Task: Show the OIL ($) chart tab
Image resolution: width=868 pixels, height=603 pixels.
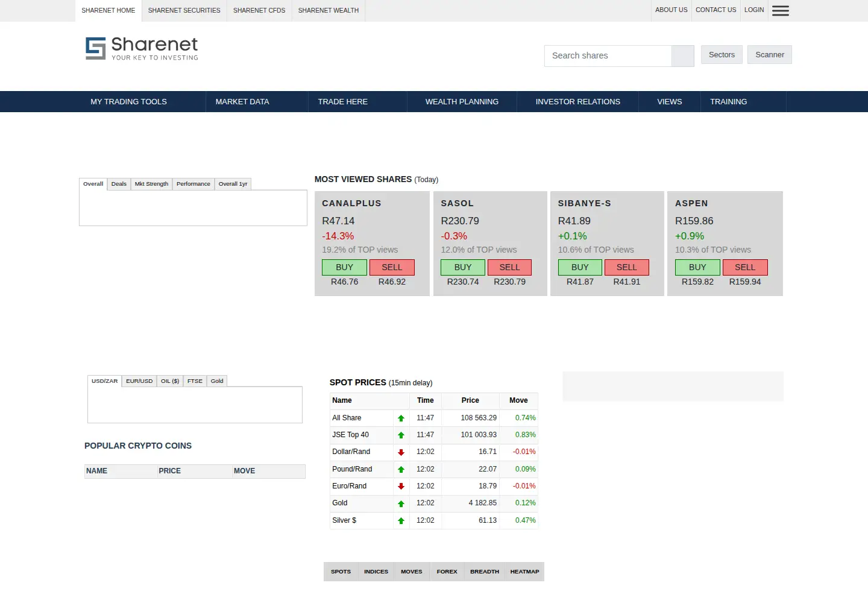Action: pyautogui.click(x=170, y=381)
